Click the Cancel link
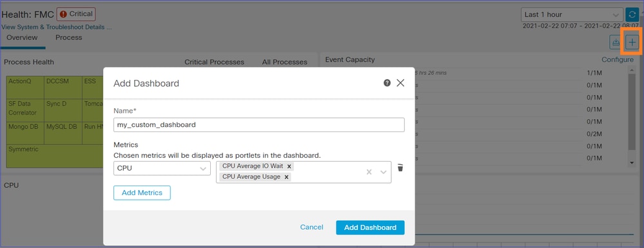 [312, 227]
